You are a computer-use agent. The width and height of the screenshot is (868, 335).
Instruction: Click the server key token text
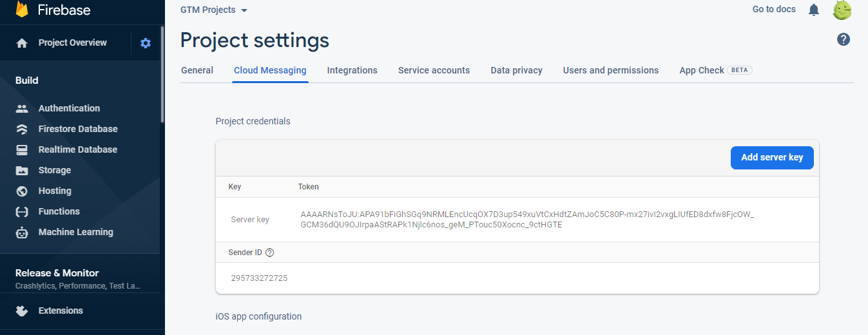(527, 219)
